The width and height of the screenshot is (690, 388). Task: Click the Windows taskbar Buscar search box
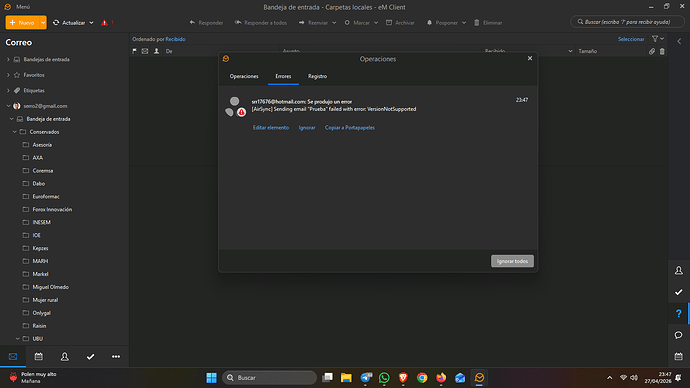click(x=269, y=377)
